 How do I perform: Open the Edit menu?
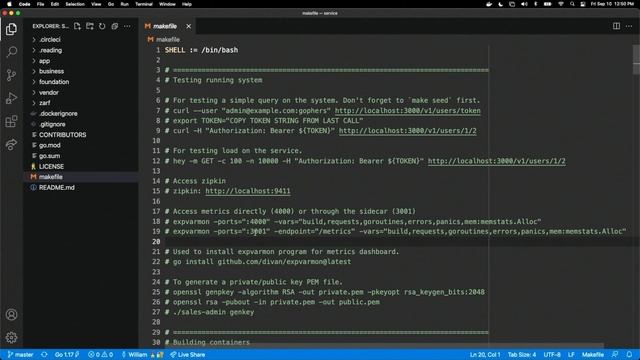55,4
